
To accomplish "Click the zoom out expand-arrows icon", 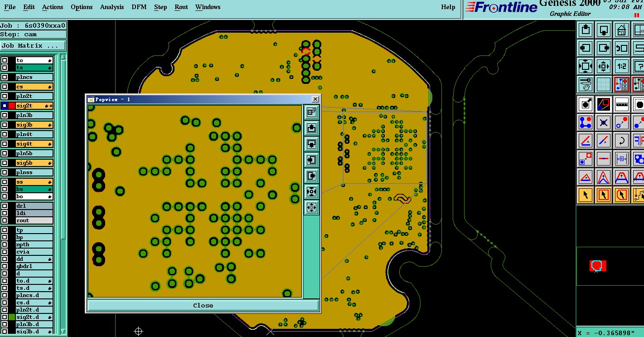I will (x=586, y=66).
